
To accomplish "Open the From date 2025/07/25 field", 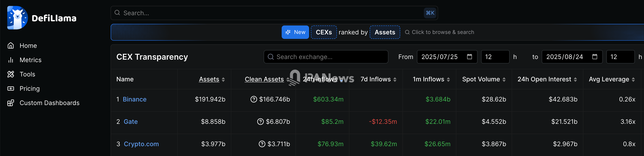I will click(447, 57).
